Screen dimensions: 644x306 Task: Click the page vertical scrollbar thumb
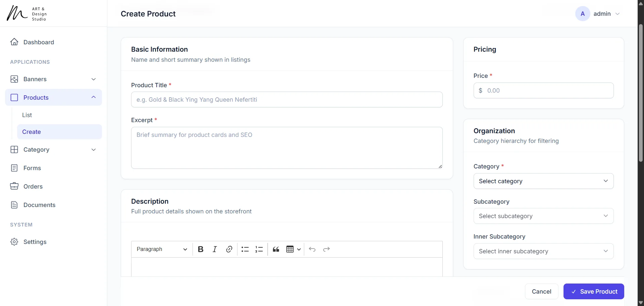point(641,93)
